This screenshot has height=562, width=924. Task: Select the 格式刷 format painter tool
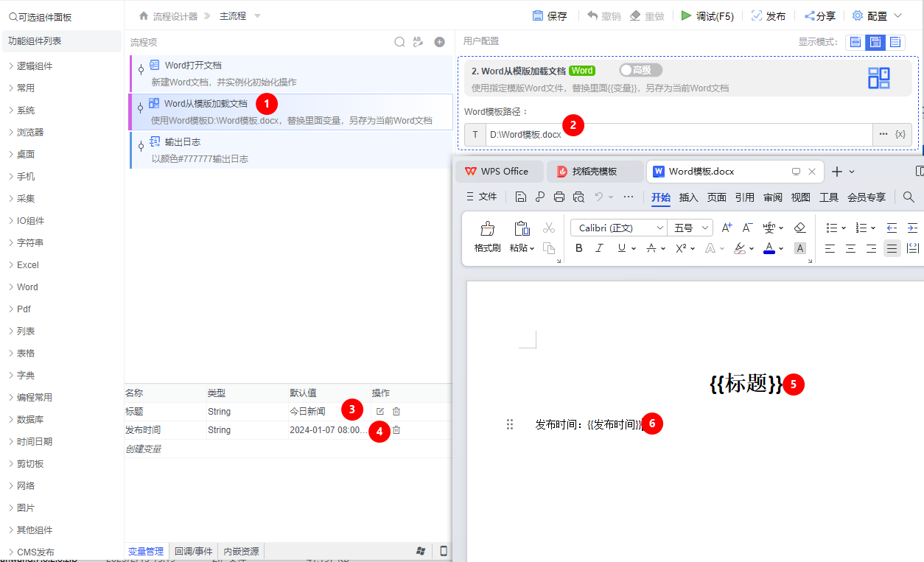pyautogui.click(x=487, y=237)
